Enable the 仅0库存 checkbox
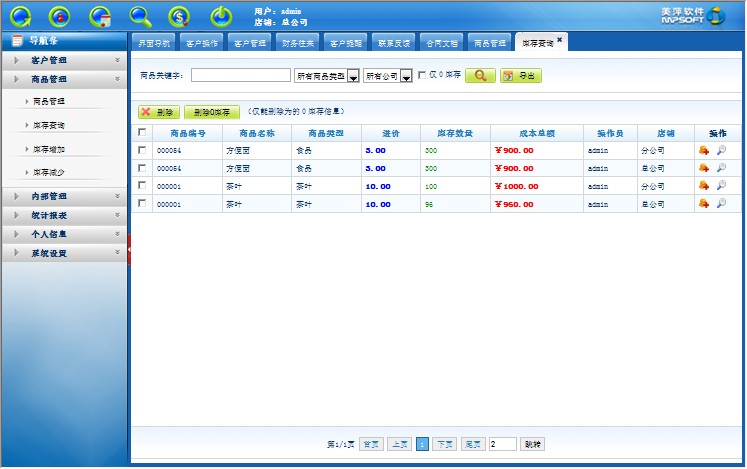 421,75
